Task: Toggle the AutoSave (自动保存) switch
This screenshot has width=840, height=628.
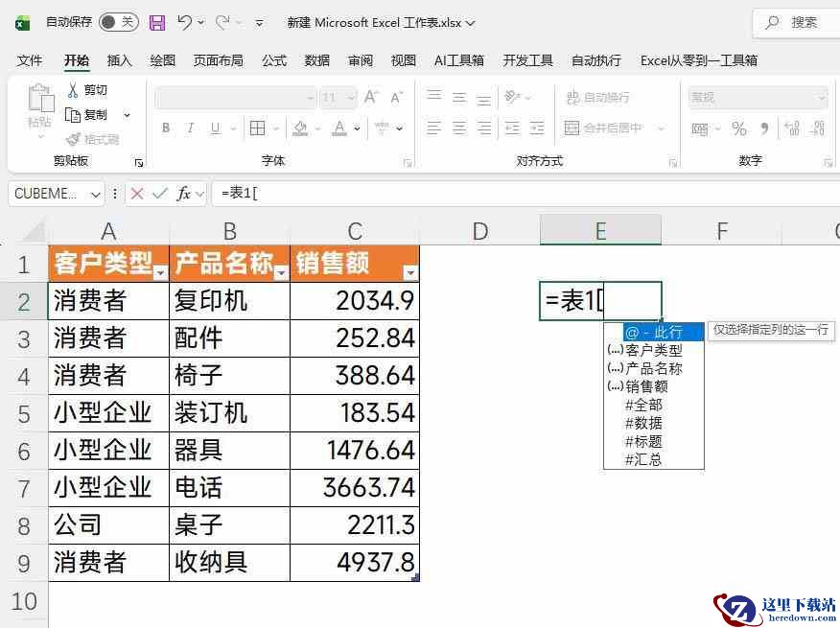Action: point(119,22)
